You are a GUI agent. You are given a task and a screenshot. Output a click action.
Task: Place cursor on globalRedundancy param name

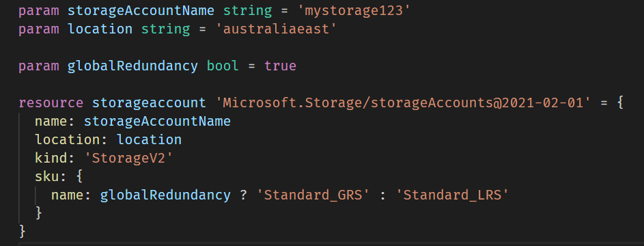click(x=132, y=66)
